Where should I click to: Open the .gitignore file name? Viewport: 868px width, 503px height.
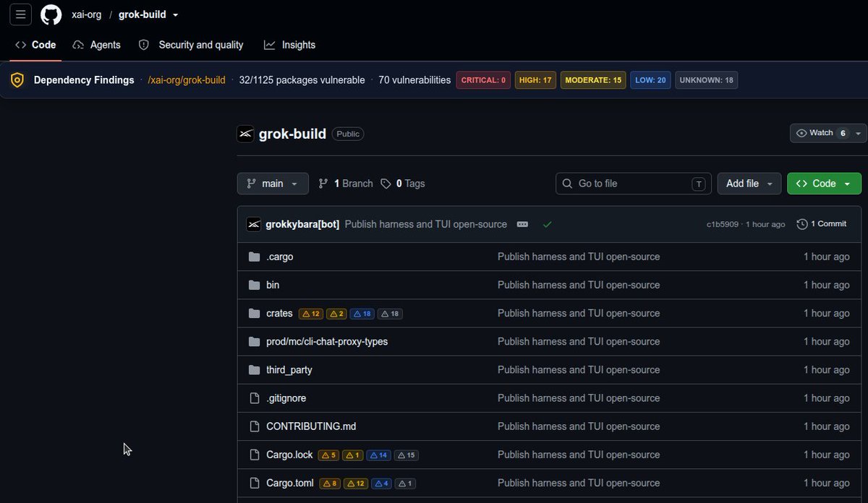(x=286, y=398)
